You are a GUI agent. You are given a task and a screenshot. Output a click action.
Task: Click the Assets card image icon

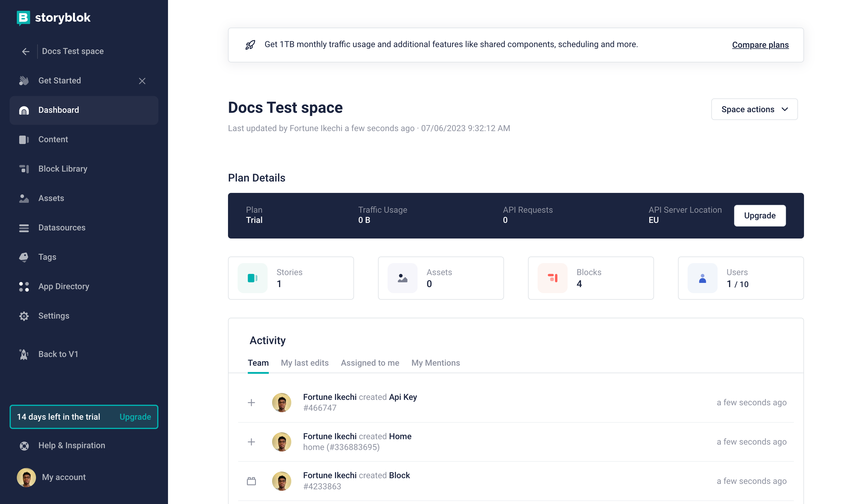(403, 278)
